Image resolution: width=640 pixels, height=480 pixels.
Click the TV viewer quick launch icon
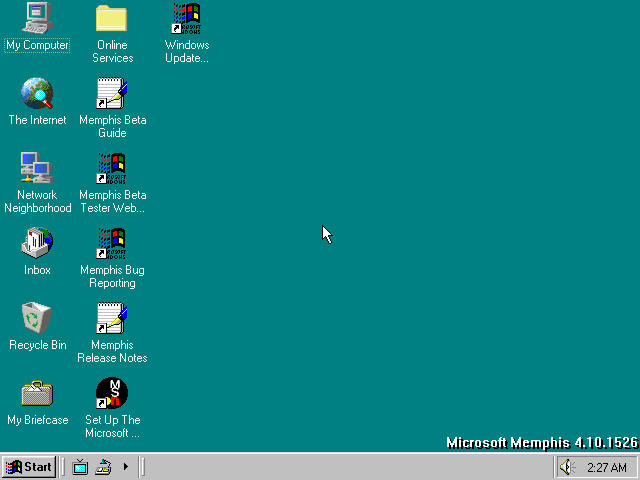[80, 467]
